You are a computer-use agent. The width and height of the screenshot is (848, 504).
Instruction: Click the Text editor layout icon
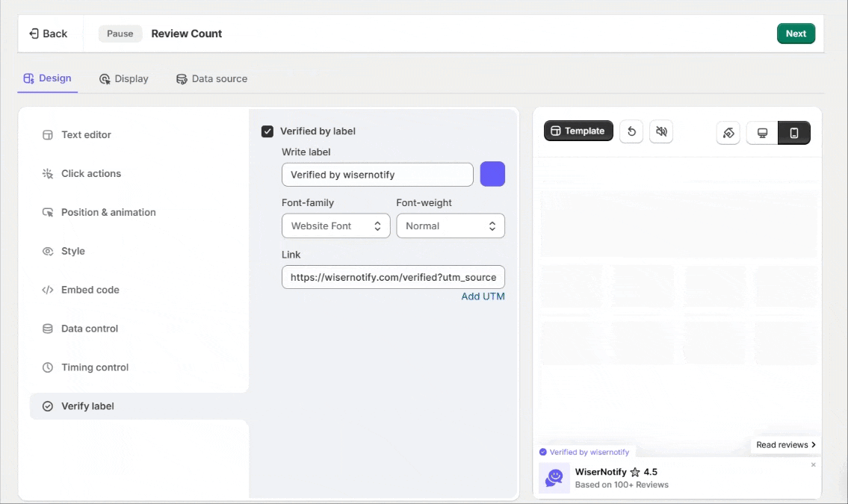click(48, 135)
